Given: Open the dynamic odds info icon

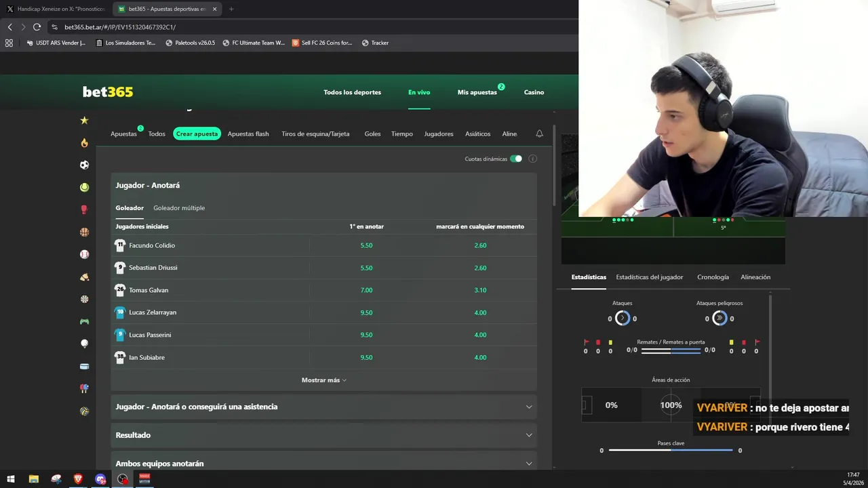Looking at the screenshot, I should click(532, 159).
